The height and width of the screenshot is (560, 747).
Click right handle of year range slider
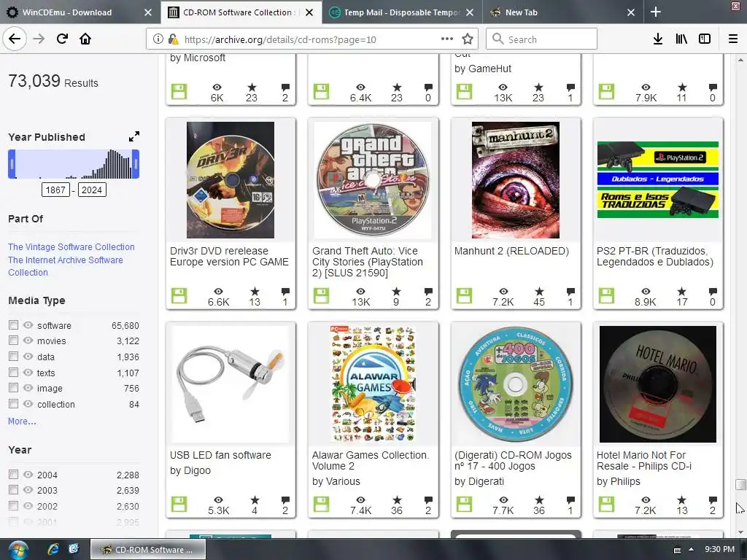pos(136,164)
